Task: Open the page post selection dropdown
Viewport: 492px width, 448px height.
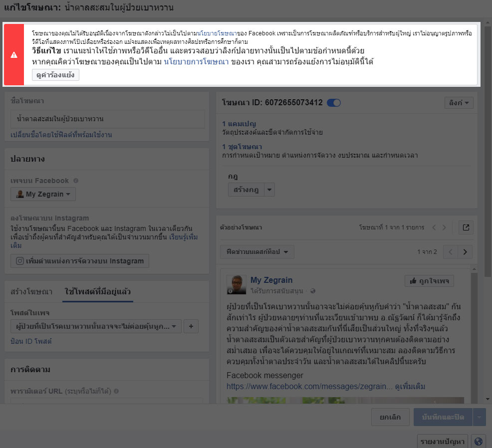Action: pyautogui.click(x=96, y=326)
